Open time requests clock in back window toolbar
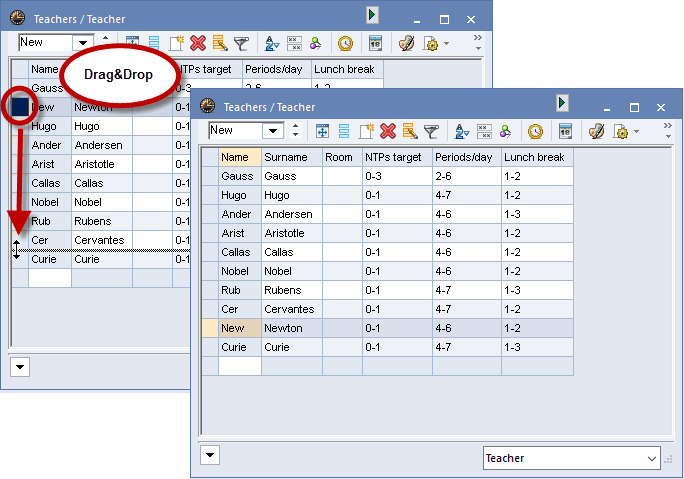The width and height of the screenshot is (684, 479). [345, 43]
